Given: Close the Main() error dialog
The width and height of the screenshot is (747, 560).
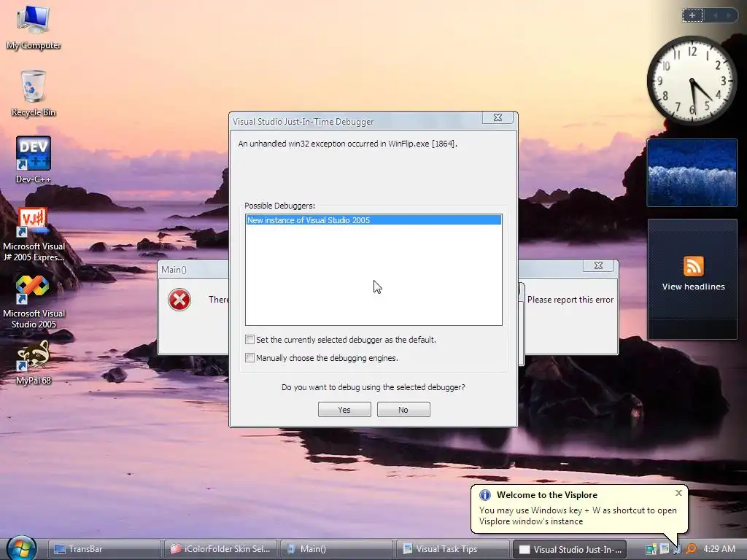Looking at the screenshot, I should (599, 265).
